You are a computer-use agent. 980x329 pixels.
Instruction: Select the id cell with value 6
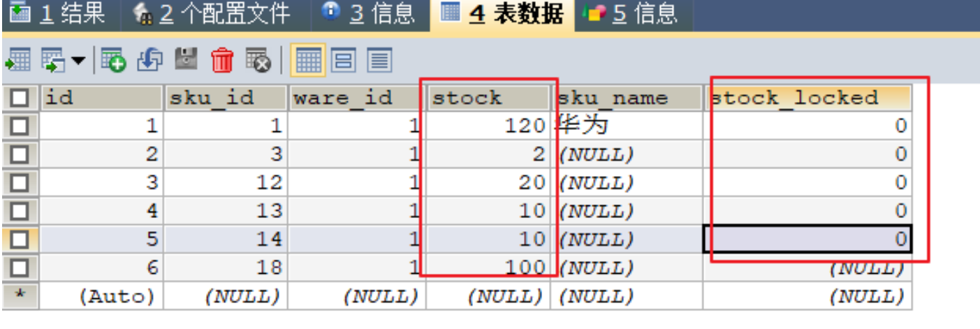pos(101,268)
